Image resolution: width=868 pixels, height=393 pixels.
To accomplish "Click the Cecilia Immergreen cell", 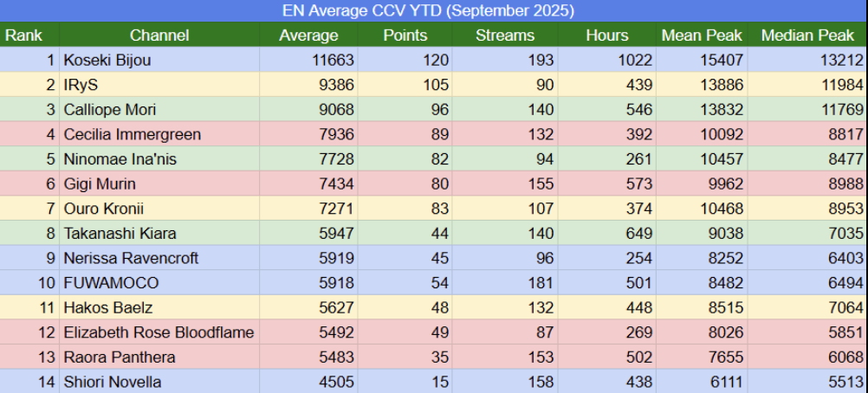I will 132,134.
